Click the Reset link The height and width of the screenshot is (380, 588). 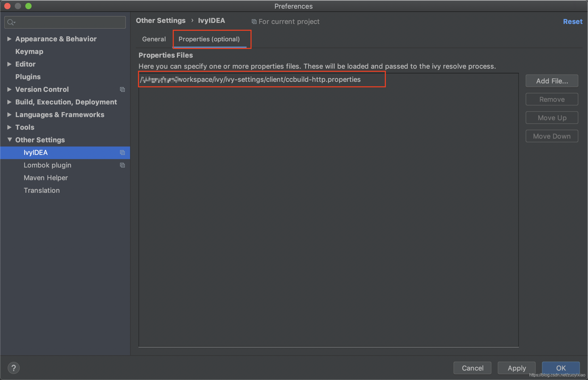573,22
